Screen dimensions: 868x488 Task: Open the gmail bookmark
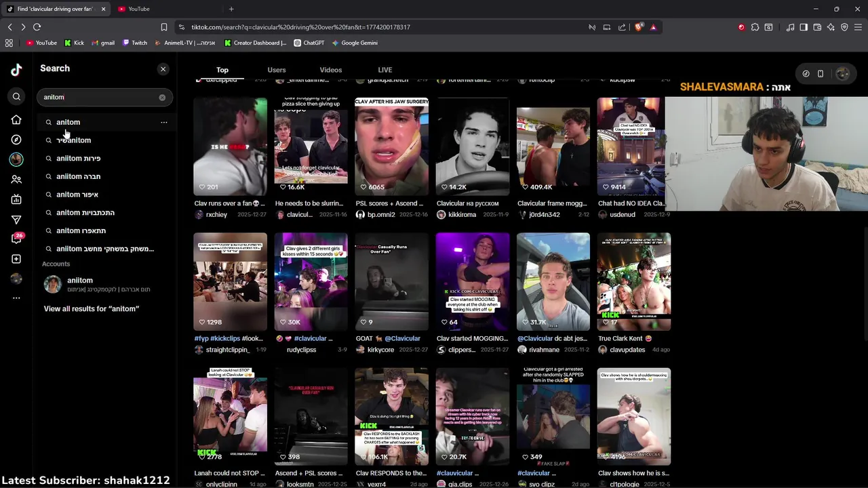(x=103, y=43)
